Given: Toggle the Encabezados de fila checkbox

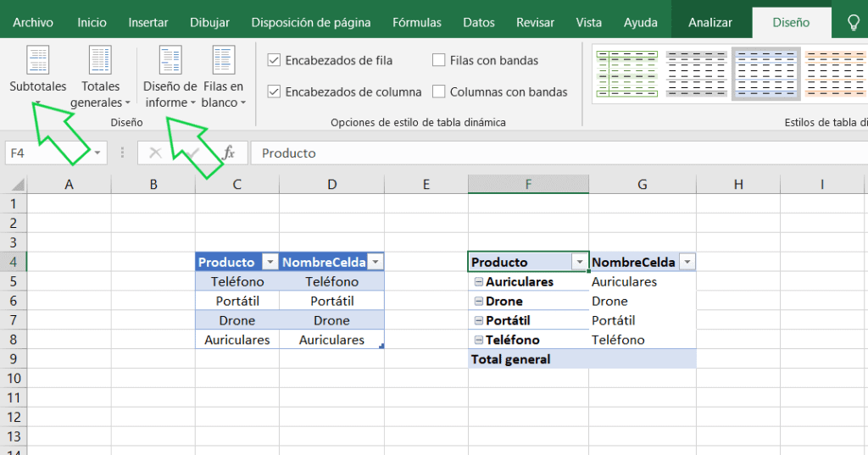Looking at the screenshot, I should tap(274, 60).
